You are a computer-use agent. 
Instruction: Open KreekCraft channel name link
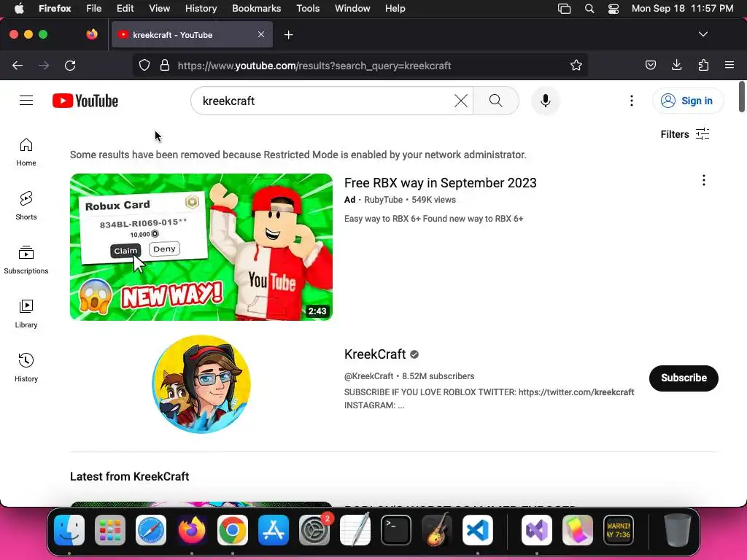375,354
